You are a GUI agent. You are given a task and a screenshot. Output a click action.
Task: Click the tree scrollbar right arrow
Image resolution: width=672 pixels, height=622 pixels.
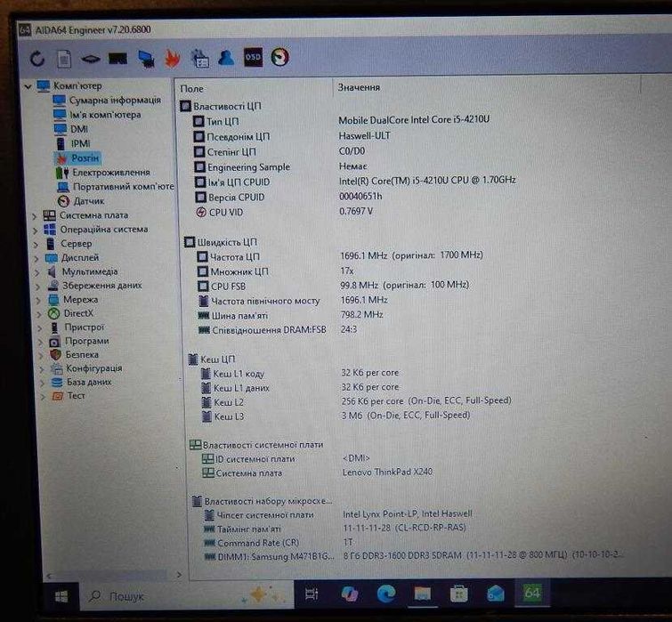(x=179, y=575)
